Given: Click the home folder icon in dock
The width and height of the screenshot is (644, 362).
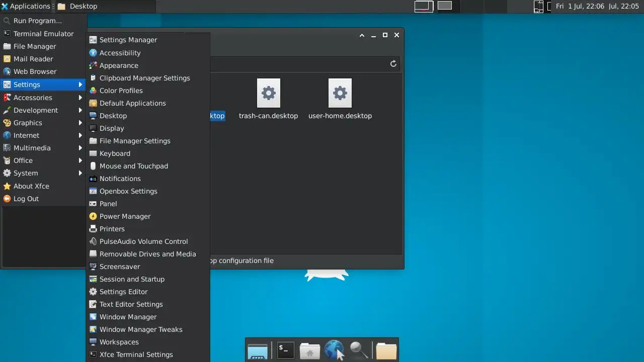Looking at the screenshot, I should coord(310,350).
